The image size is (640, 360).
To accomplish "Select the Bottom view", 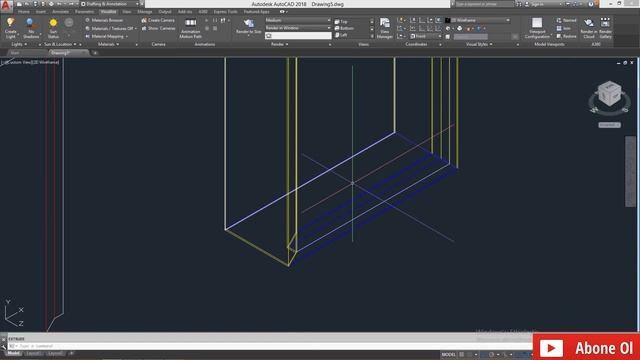I will click(x=344, y=28).
